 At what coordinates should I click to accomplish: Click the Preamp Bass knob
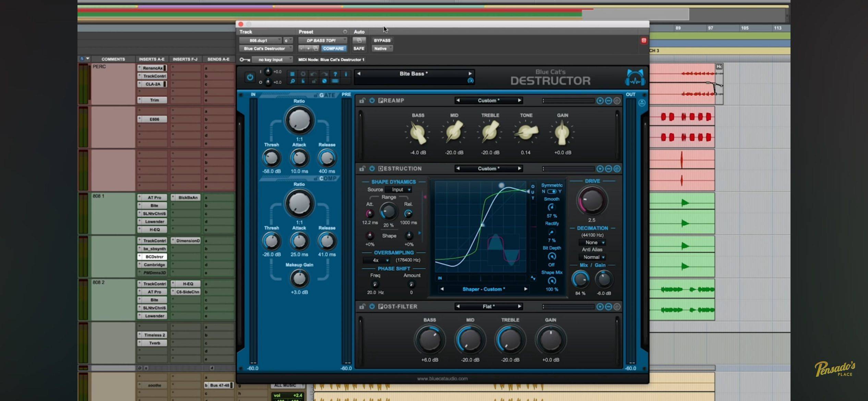point(418,133)
